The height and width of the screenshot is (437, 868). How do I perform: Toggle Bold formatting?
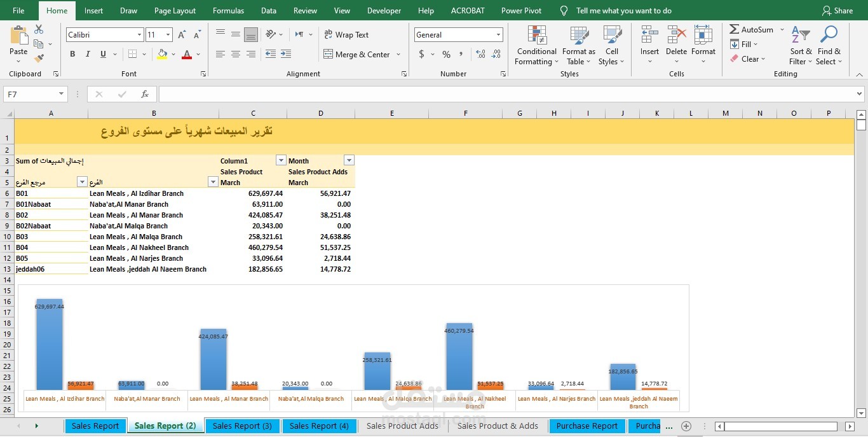[x=72, y=55]
